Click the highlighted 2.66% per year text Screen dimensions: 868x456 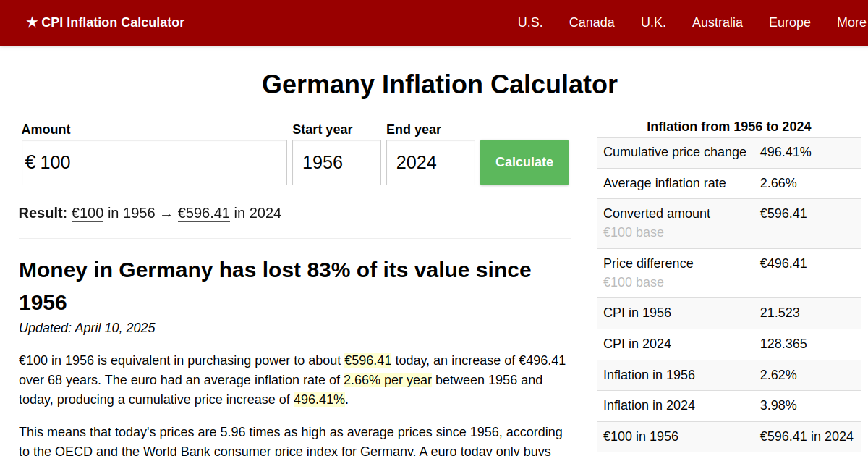tap(387, 380)
